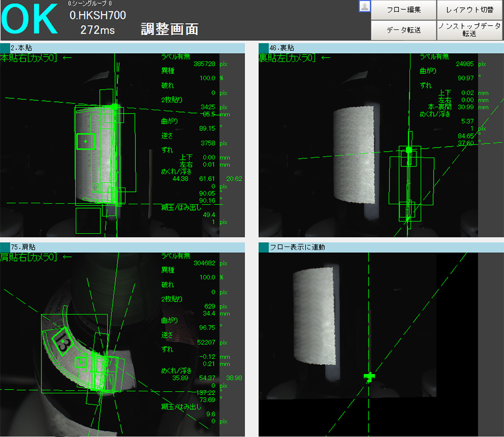Click the large OK judgment result
The height and width of the screenshot is (437, 504).
point(29,20)
